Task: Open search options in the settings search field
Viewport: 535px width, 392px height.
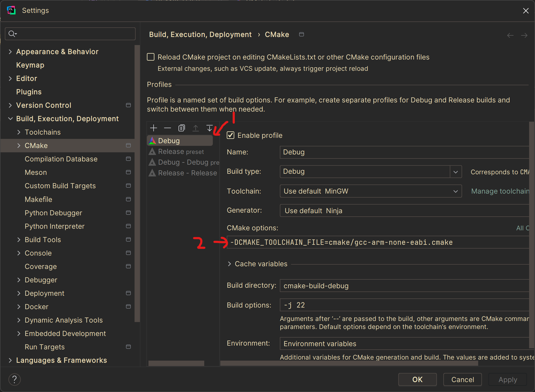Action: [x=12, y=34]
